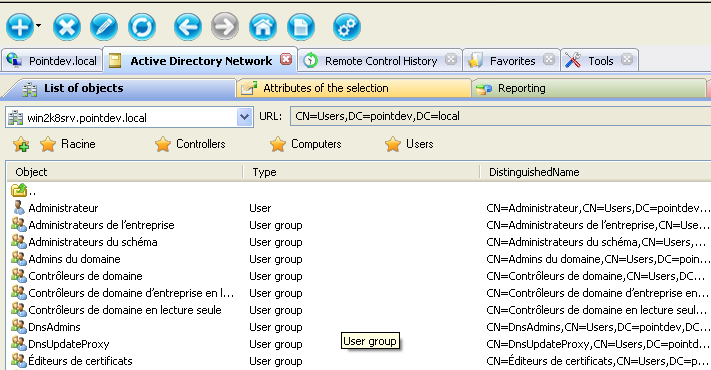Click CN=DnsAdmins distinguished name cell
711x370 pixels.
(x=598, y=327)
